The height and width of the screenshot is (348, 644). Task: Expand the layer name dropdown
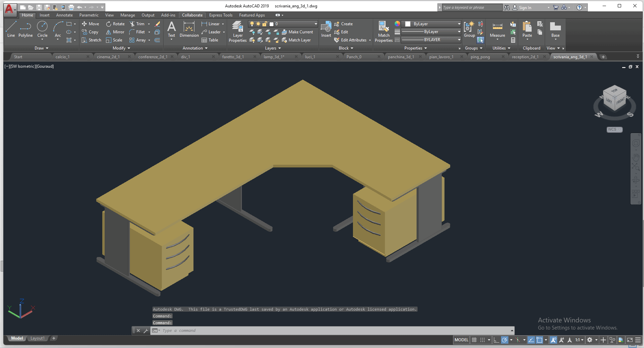click(316, 24)
